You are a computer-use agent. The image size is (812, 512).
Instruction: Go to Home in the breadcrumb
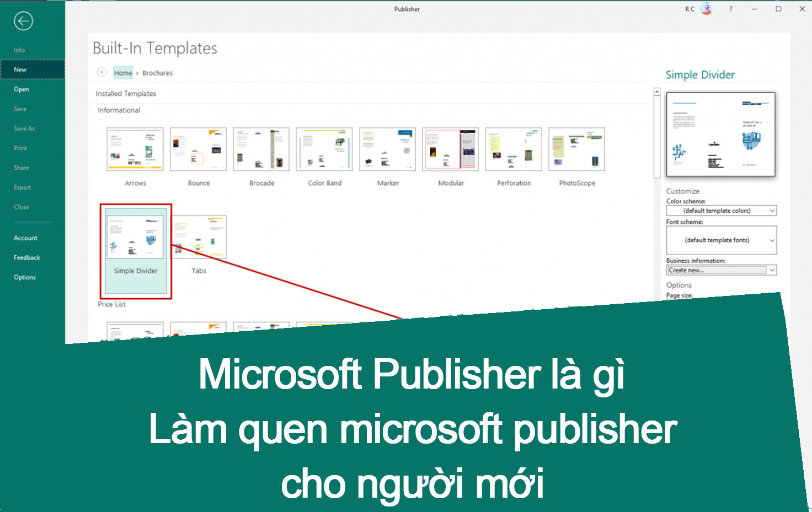click(123, 73)
